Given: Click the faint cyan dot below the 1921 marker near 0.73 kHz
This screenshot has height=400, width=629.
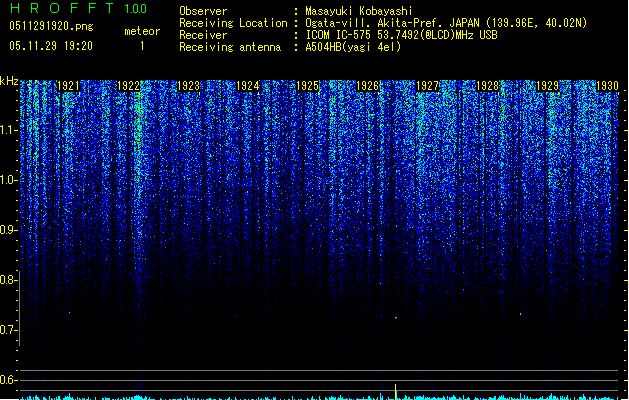Looking at the screenshot, I should 69,313.
